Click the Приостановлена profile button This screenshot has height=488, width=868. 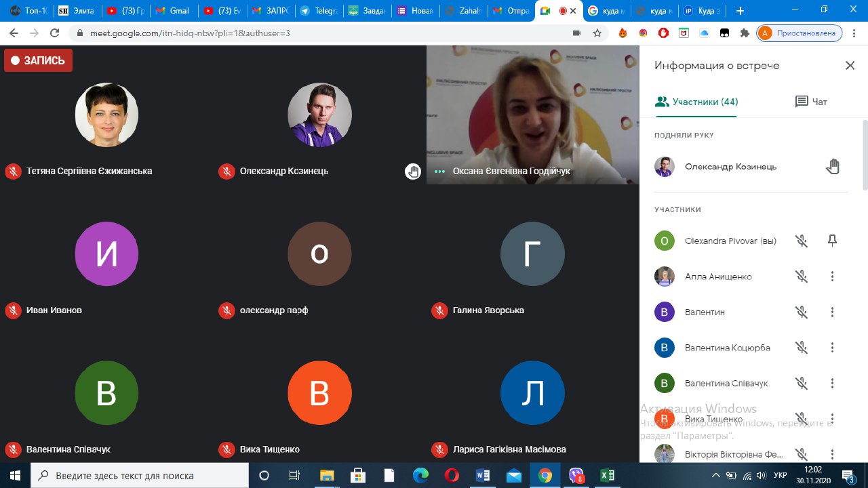800,33
